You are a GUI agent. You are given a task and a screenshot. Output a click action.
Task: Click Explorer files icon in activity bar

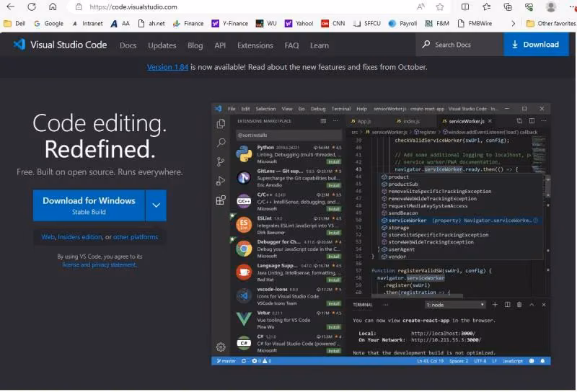[x=221, y=123]
